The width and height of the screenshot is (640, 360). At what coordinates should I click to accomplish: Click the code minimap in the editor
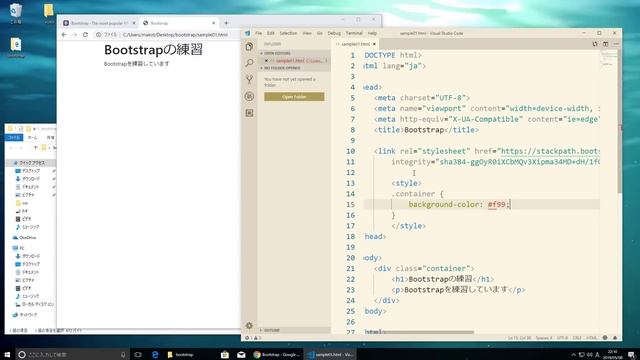click(608, 59)
